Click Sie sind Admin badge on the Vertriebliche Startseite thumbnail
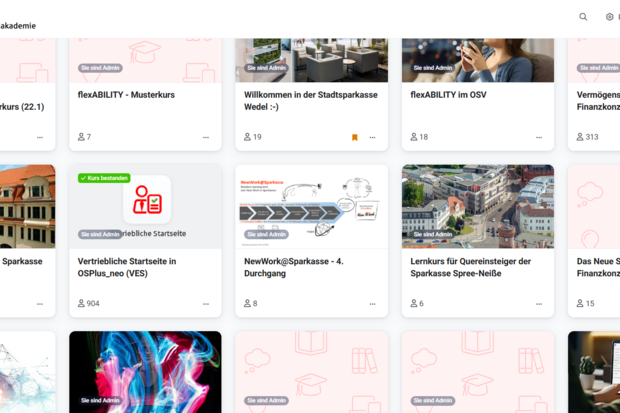Screen dimensions: 620x413 pyautogui.click(x=100, y=235)
